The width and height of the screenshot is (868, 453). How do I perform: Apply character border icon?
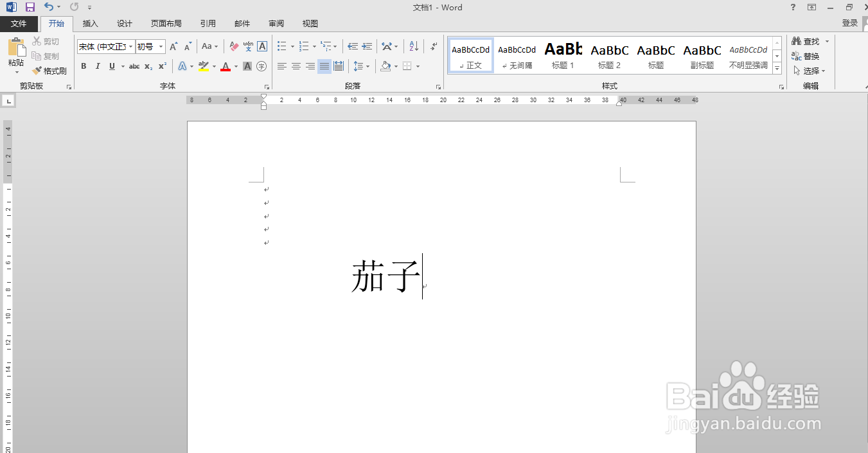click(x=262, y=46)
